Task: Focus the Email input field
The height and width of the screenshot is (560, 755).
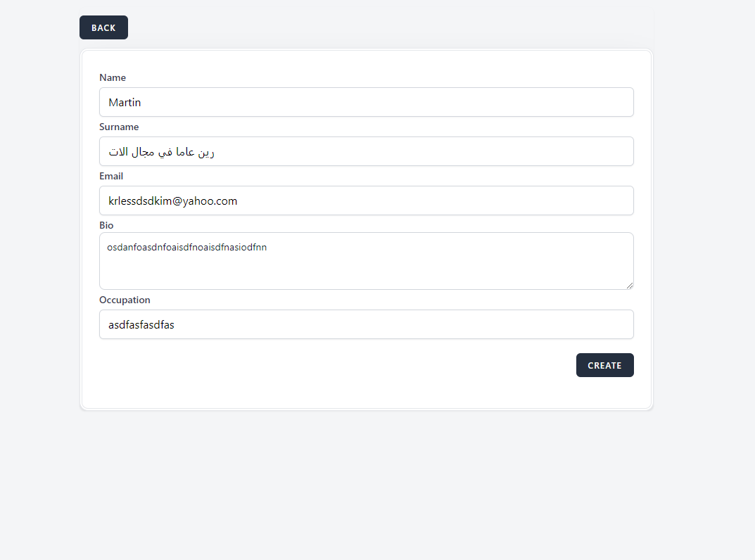Action: 422,201
